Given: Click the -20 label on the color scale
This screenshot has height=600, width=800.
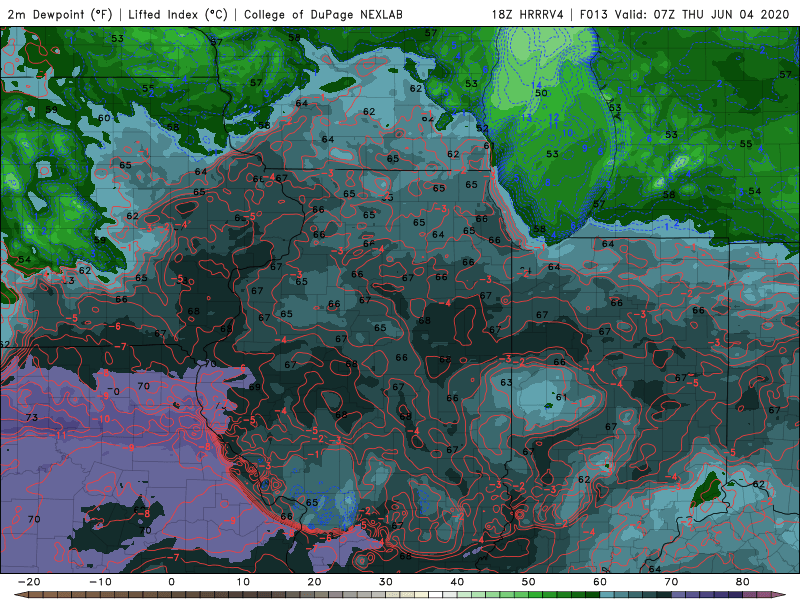Looking at the screenshot, I should pyautogui.click(x=29, y=582).
